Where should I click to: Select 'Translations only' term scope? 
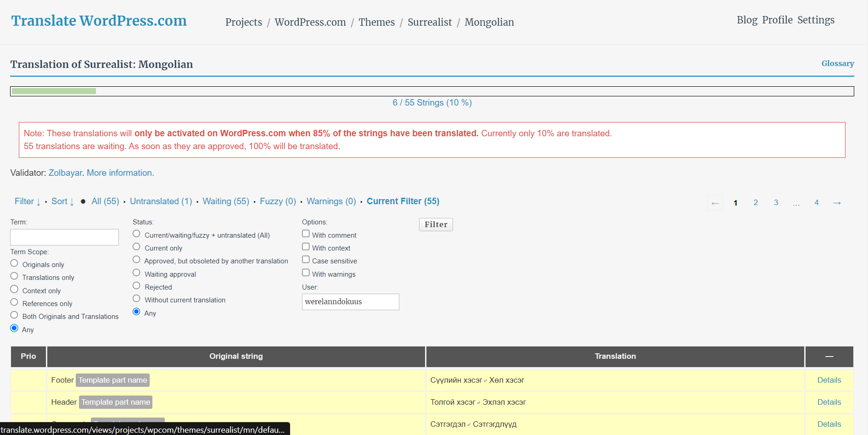point(14,276)
